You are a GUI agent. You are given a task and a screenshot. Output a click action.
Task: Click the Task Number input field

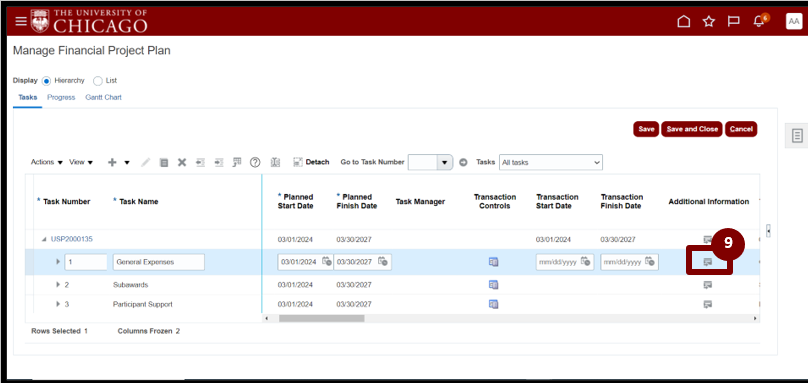point(86,262)
